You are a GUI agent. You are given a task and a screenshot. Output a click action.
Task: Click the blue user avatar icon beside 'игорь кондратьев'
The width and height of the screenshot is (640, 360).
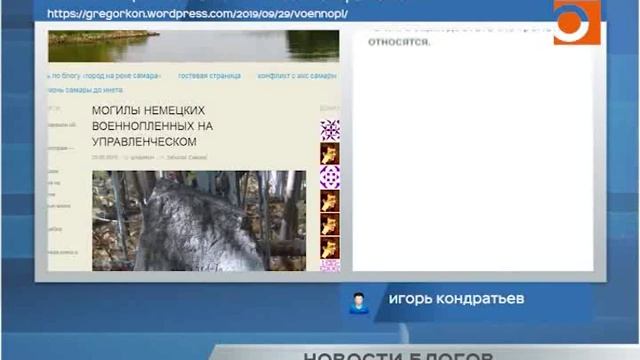click(x=359, y=303)
